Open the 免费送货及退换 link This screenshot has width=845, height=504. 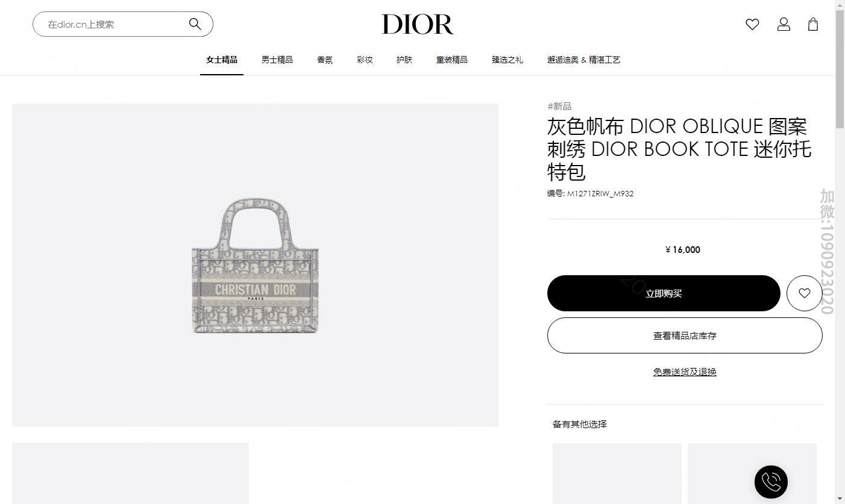click(685, 372)
